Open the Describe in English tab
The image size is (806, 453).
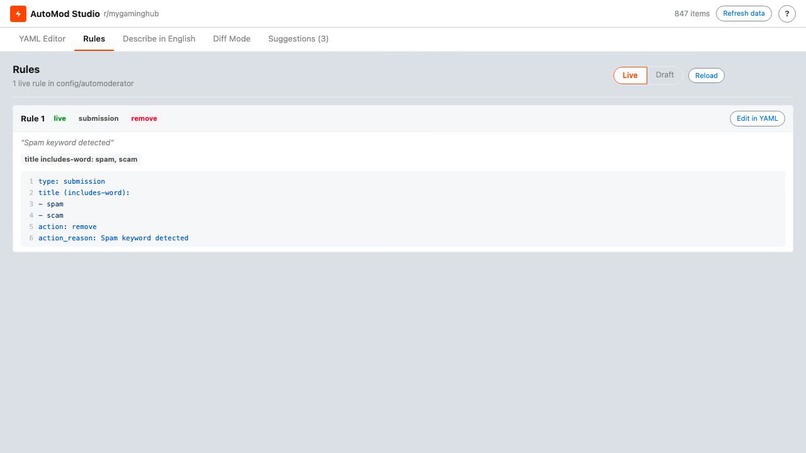click(x=159, y=39)
